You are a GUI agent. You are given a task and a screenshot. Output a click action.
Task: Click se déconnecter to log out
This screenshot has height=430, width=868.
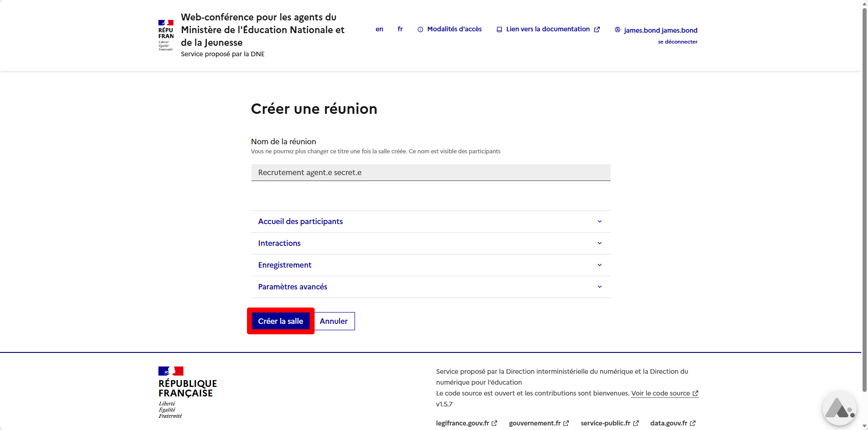pyautogui.click(x=678, y=42)
